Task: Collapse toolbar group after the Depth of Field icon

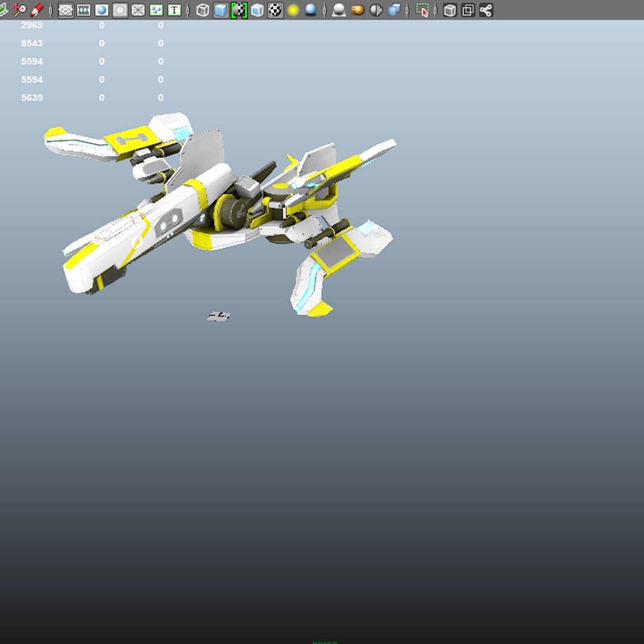Action: tap(407, 10)
